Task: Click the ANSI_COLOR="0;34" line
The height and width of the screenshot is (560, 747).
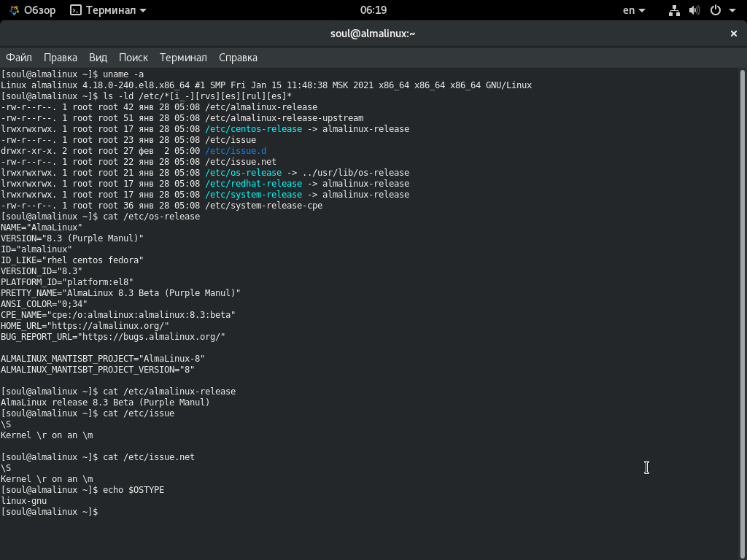Action: (x=44, y=304)
